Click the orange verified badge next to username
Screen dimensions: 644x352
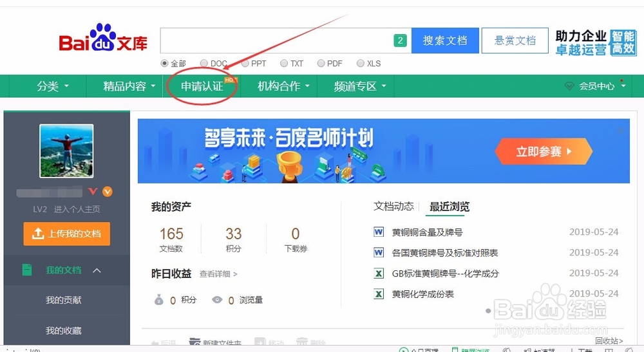[x=107, y=192]
